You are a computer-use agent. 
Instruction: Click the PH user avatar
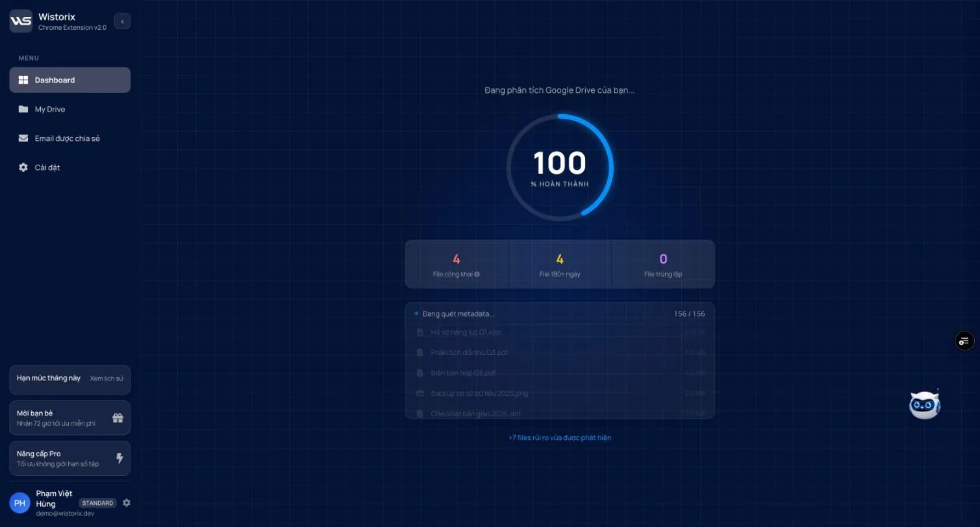(x=19, y=503)
